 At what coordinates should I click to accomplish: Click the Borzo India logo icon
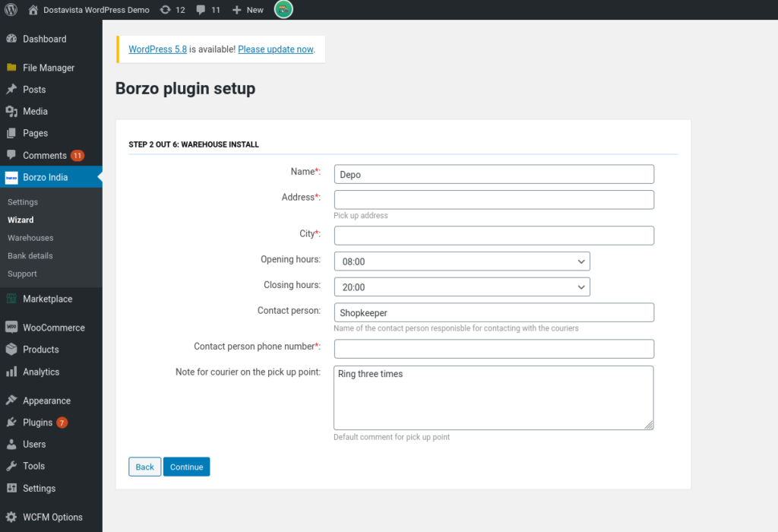pos(11,177)
